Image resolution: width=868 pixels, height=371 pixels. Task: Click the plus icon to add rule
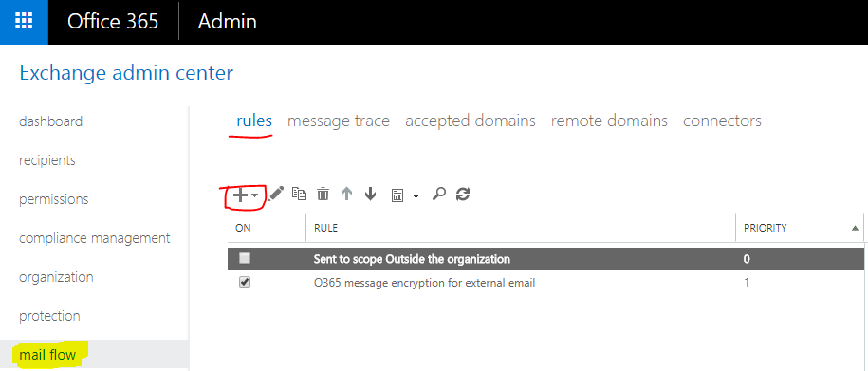tap(240, 195)
